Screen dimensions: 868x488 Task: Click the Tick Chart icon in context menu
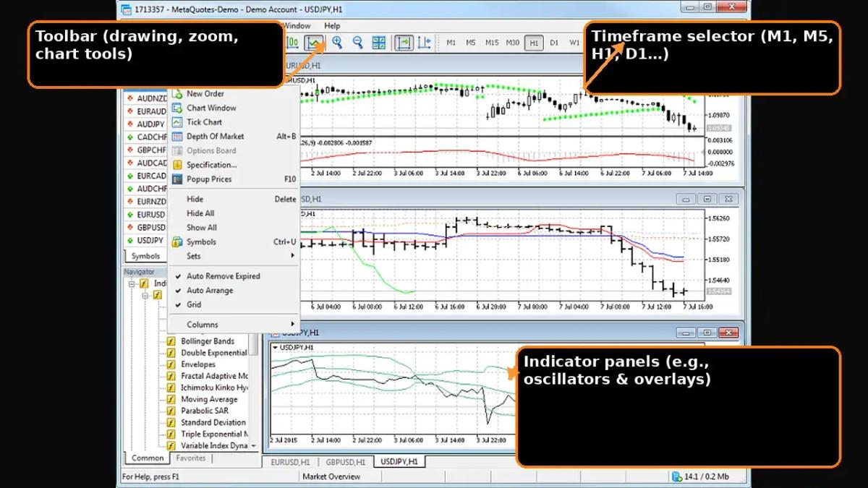pos(177,122)
